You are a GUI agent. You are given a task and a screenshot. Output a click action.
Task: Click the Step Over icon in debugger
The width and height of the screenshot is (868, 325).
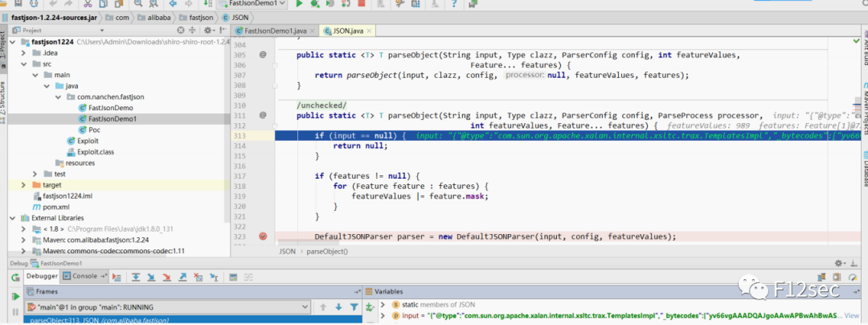[136, 276]
